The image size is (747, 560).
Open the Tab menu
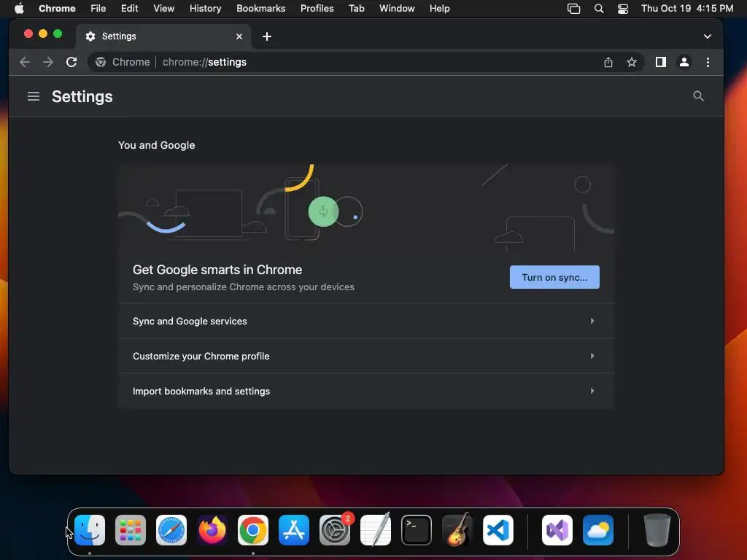356,8
